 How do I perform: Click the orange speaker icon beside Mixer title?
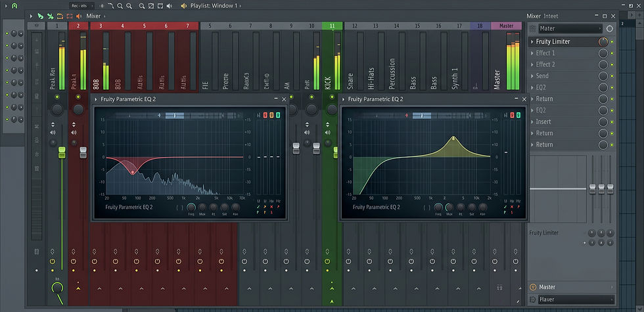79,16
